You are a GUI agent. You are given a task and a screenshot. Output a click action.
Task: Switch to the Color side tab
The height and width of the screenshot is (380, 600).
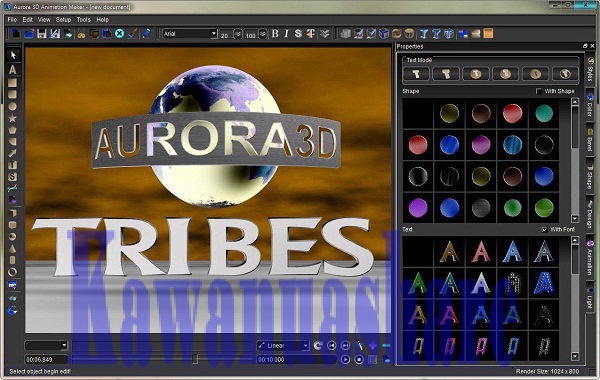590,104
